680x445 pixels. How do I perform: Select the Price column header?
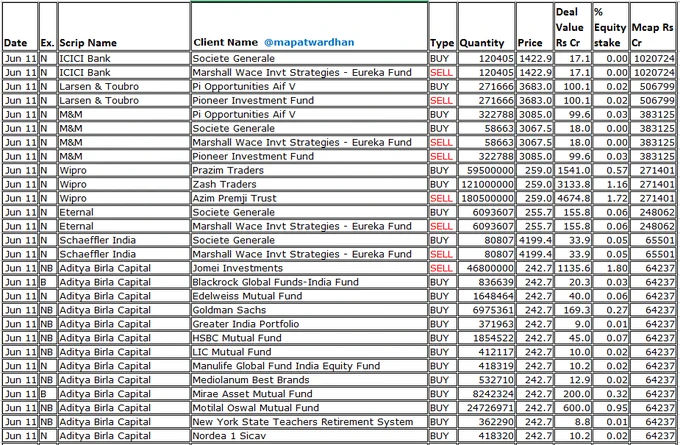[x=534, y=27]
